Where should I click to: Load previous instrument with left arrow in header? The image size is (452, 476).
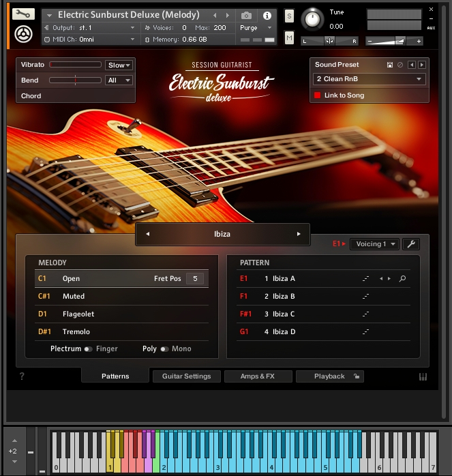pyautogui.click(x=215, y=15)
